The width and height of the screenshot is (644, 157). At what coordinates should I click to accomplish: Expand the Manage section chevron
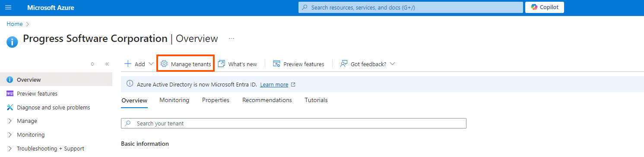pyautogui.click(x=10, y=121)
